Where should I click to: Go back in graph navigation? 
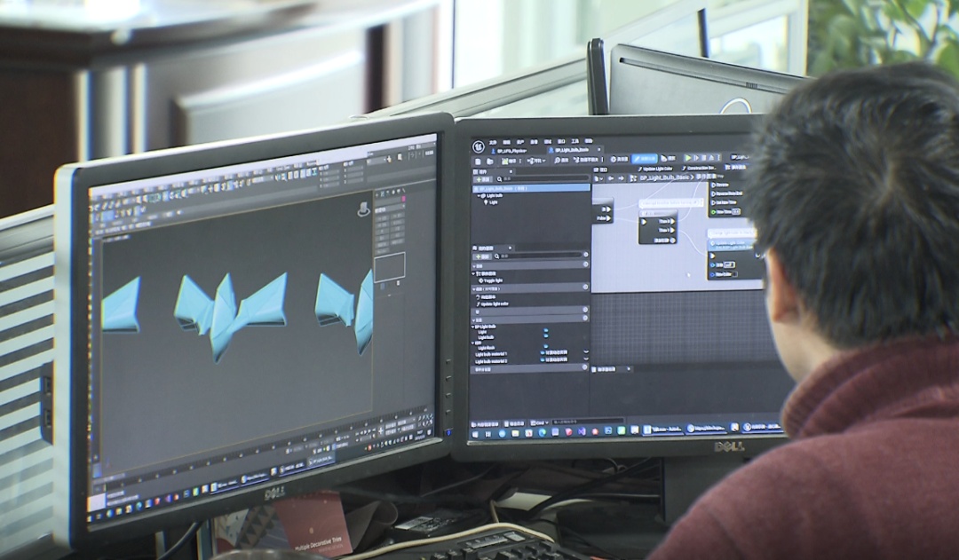click(611, 178)
